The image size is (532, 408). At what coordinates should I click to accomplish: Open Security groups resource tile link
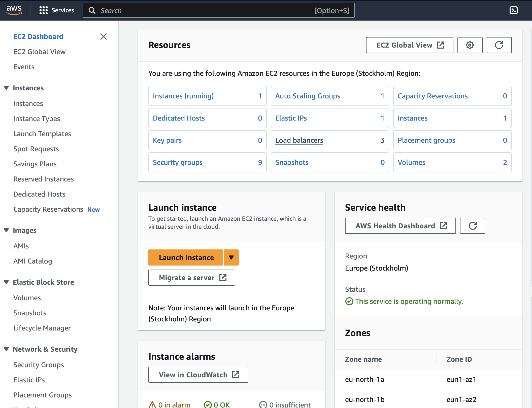coord(178,162)
